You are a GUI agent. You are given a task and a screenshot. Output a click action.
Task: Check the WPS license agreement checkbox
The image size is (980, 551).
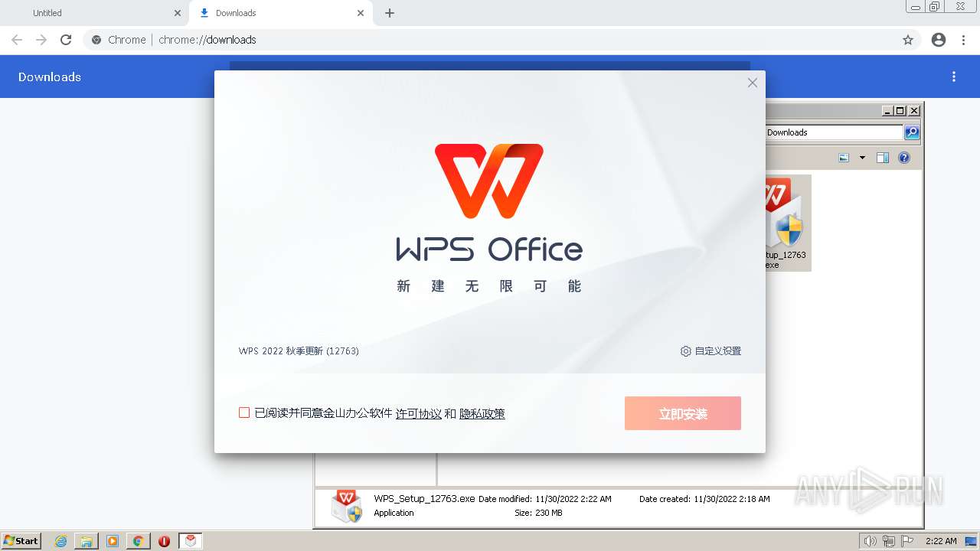pyautogui.click(x=244, y=412)
